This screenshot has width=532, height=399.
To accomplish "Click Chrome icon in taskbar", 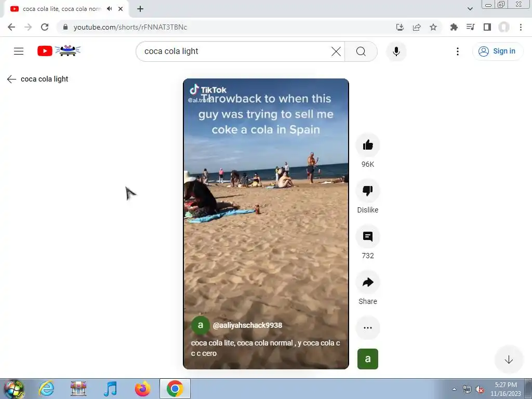I will (175, 389).
